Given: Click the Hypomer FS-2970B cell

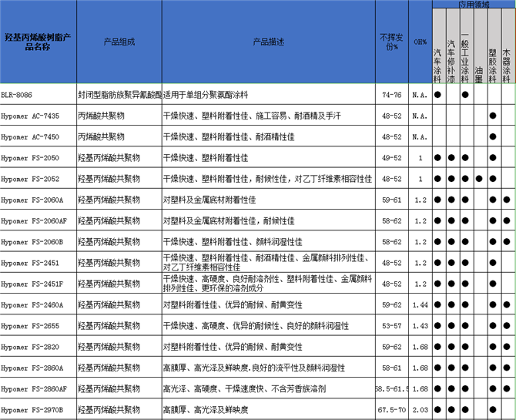Looking at the screenshot, I should click(39, 410).
